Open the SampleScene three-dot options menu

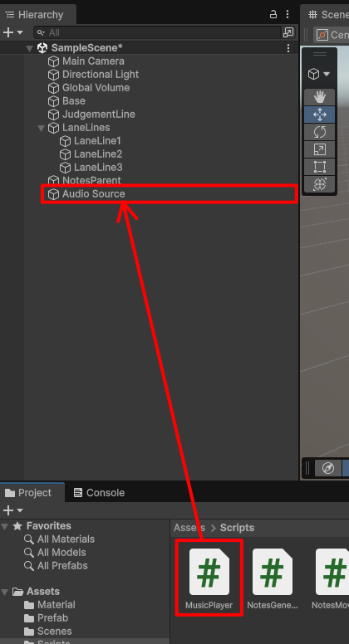(x=288, y=48)
